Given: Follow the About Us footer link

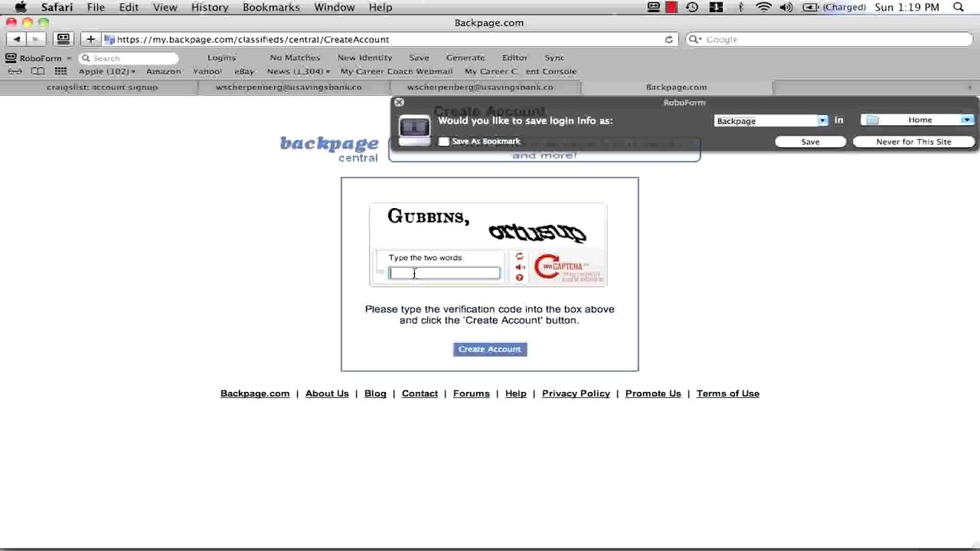Looking at the screenshot, I should [x=327, y=393].
